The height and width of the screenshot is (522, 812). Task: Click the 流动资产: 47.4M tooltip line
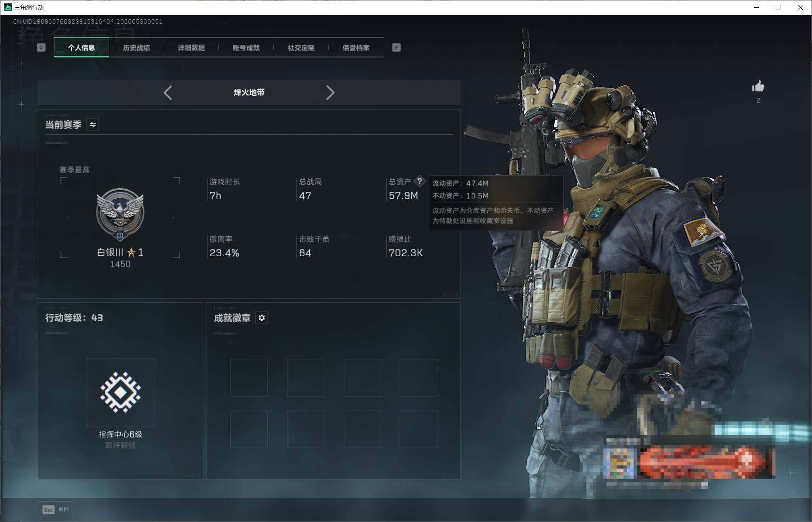(x=461, y=183)
